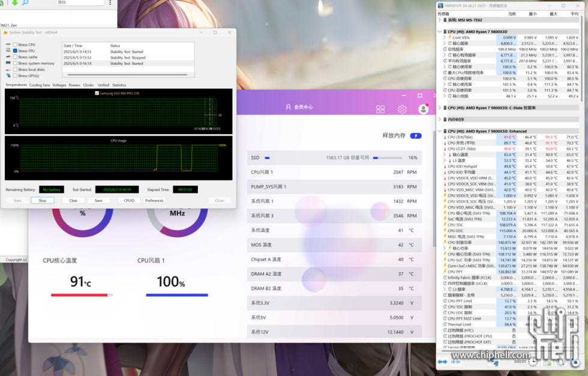
Task: Click the 当前 column header in HWiNFO
Action: click(x=506, y=14)
